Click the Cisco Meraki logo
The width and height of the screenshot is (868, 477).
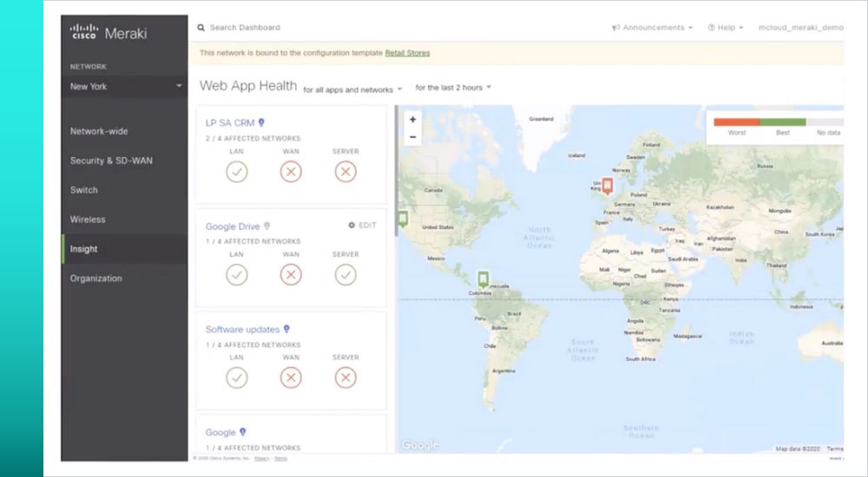(x=108, y=33)
